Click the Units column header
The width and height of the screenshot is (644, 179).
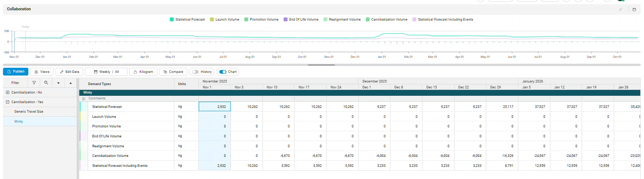coord(186,84)
